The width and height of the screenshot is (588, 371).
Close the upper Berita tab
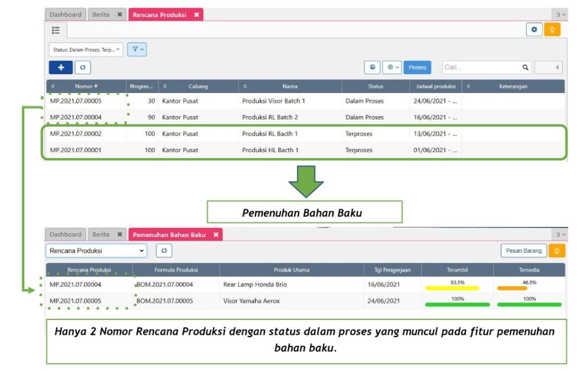coord(119,14)
